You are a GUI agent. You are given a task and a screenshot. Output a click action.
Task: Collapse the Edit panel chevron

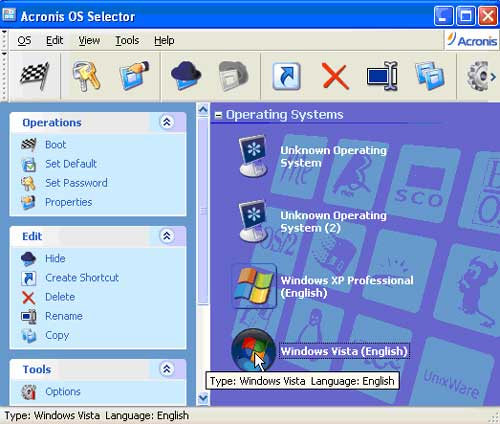click(167, 236)
